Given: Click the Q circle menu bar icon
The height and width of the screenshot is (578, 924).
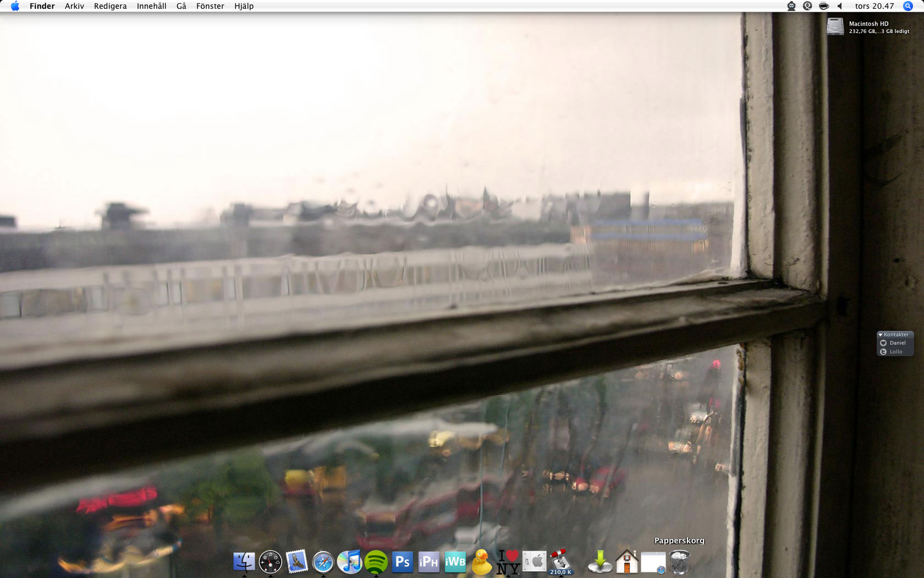Looking at the screenshot, I should tap(807, 6).
